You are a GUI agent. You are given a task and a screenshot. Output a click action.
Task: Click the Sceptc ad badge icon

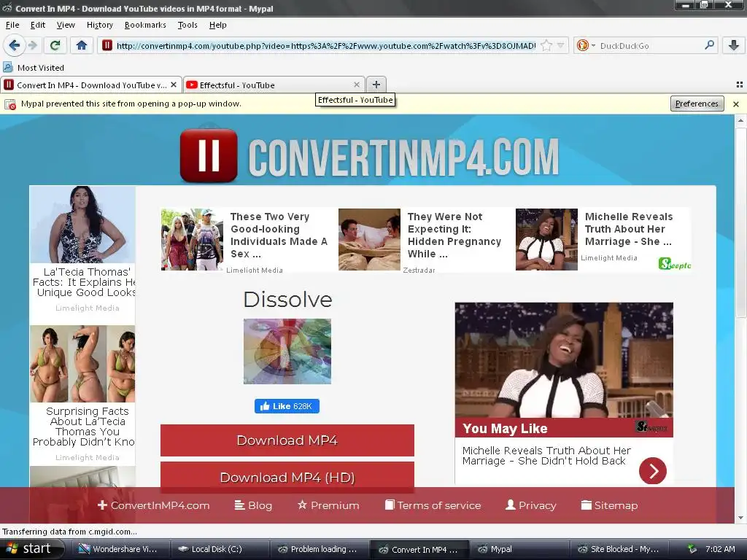pyautogui.click(x=675, y=264)
